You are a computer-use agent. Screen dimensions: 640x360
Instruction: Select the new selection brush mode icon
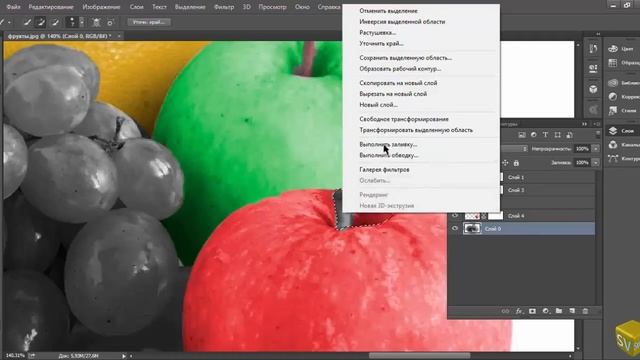pos(28,22)
